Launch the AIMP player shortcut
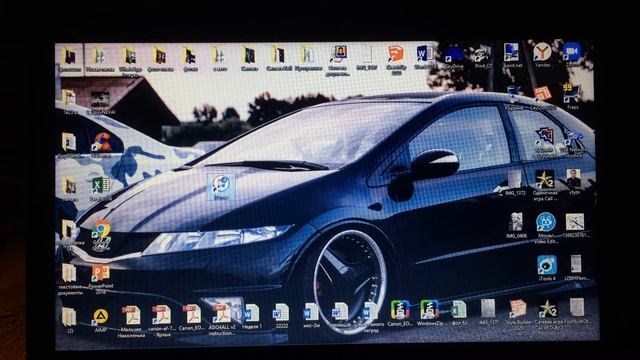This screenshot has height=360, width=640. point(100,321)
